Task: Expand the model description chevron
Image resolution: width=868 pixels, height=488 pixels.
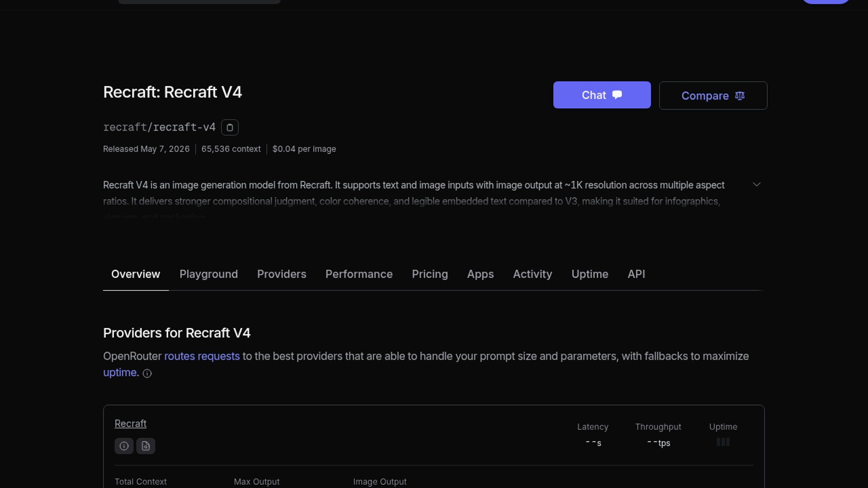Action: click(x=757, y=184)
